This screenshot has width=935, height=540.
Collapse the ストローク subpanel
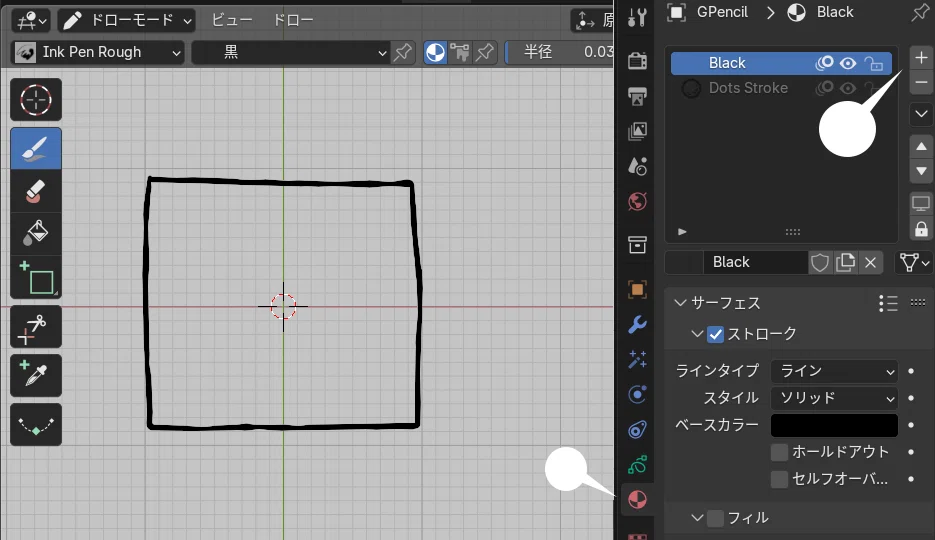pyautogui.click(x=697, y=334)
